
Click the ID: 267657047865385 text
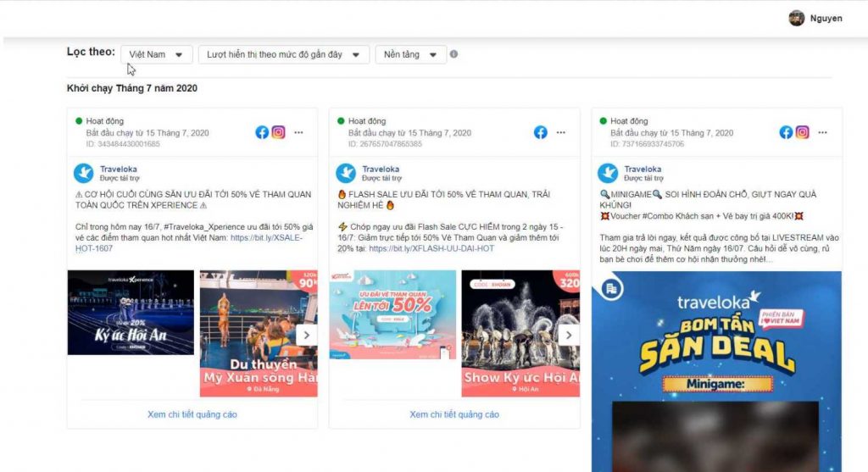pos(385,144)
